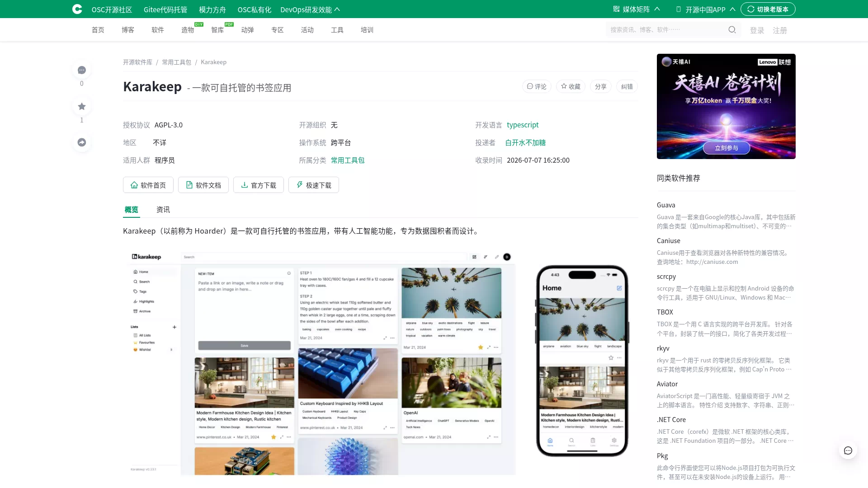This screenshot has height=488, width=868.
Task: Open submitter 白开水不加糖 profile link
Action: (x=525, y=142)
